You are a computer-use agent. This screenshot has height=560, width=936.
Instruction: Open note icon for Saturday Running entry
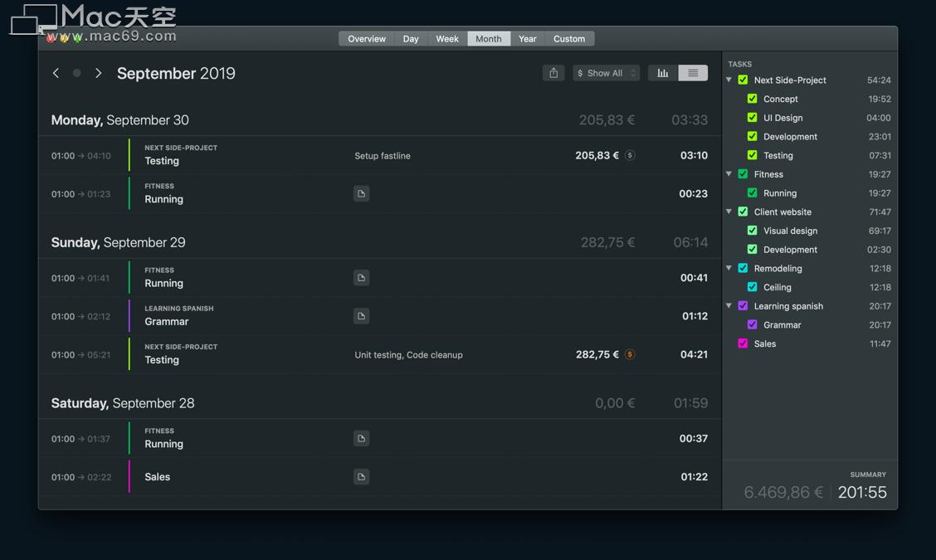pos(361,438)
